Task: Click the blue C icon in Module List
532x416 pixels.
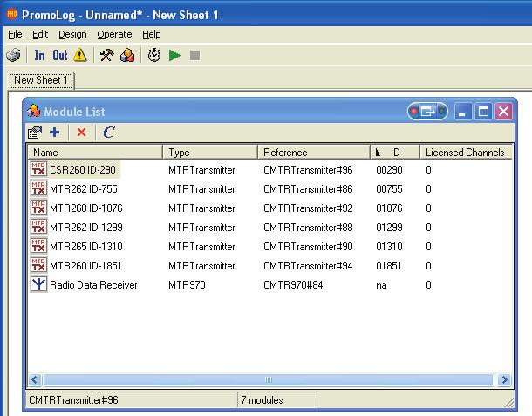Action: 108,133
